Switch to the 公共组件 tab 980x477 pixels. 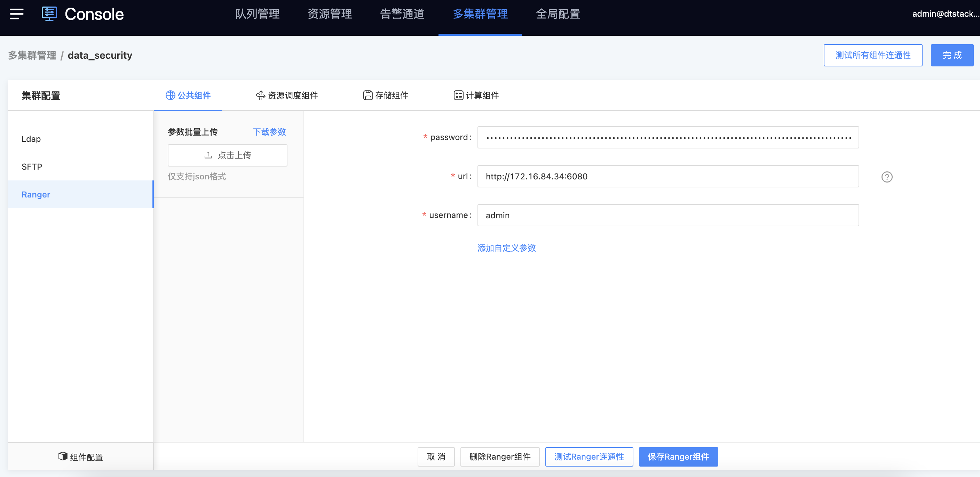pyautogui.click(x=188, y=95)
